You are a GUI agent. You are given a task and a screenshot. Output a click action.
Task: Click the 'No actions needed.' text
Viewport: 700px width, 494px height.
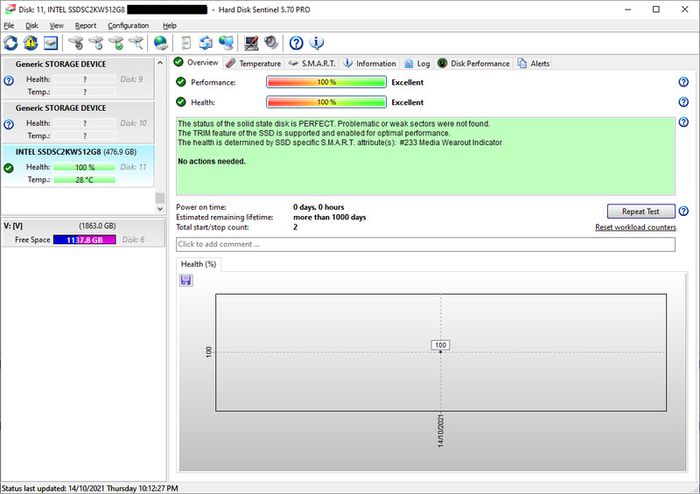tap(212, 162)
